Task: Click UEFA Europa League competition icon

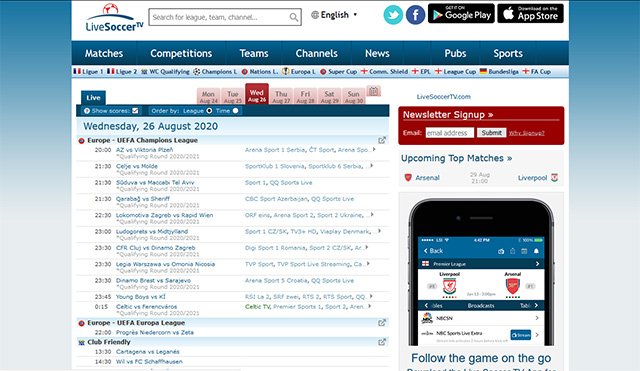Action: [x=81, y=323]
